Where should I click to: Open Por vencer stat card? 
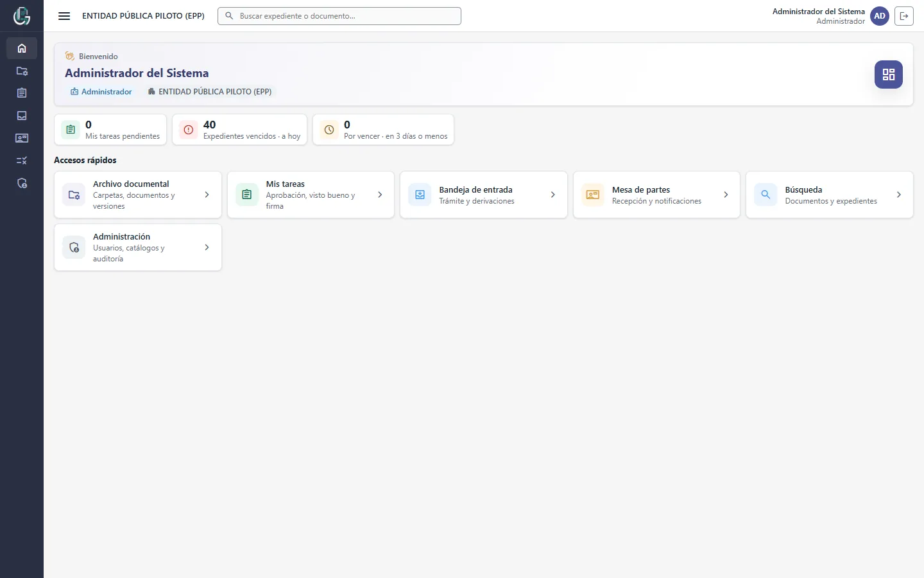pos(383,130)
